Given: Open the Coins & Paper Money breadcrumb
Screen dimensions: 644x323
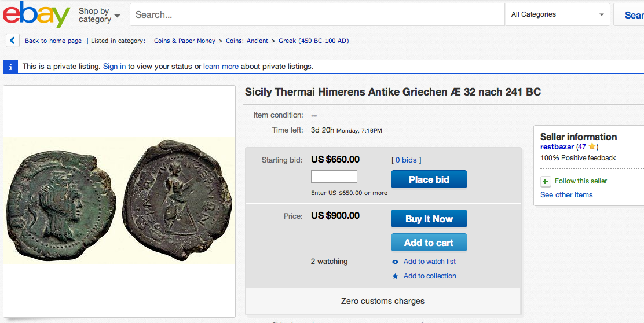Looking at the screenshot, I should (x=185, y=41).
